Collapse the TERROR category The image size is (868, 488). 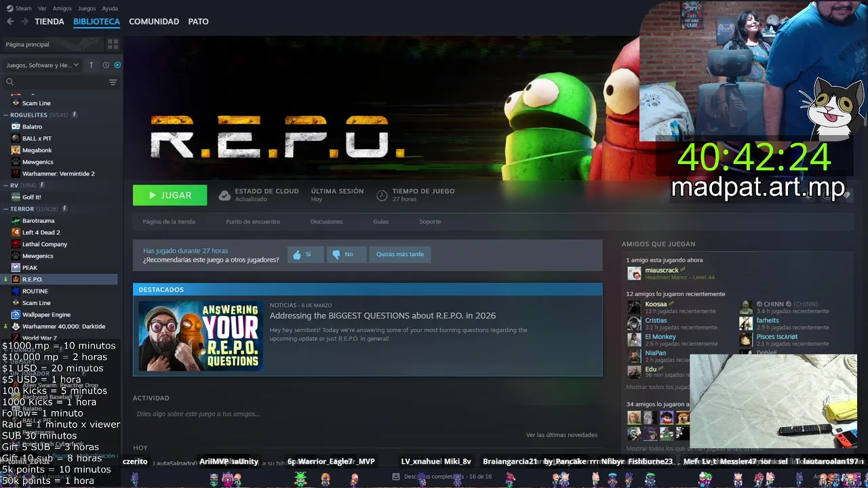coord(6,209)
